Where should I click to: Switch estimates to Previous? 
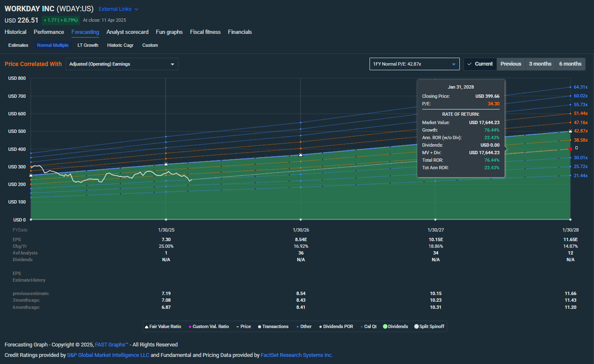(x=510, y=64)
